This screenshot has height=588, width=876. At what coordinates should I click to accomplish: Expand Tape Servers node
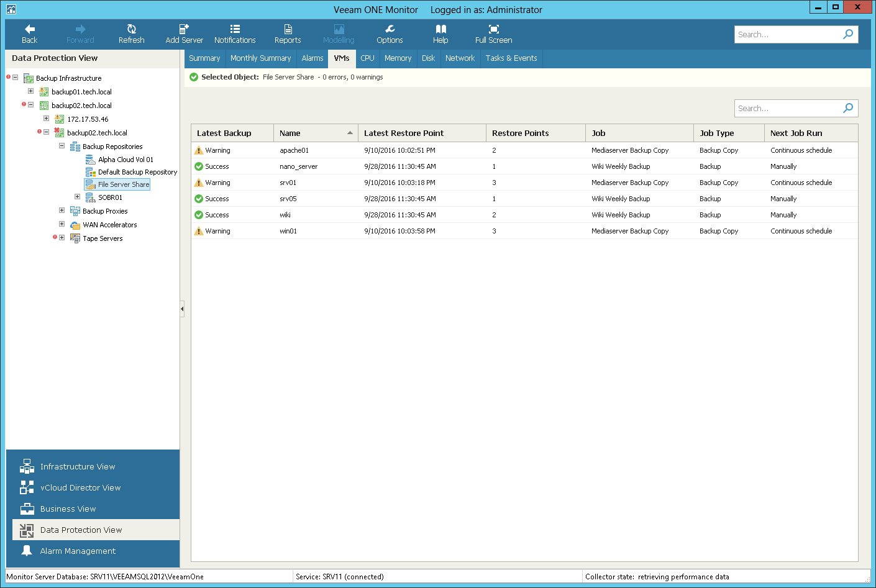pyautogui.click(x=62, y=238)
